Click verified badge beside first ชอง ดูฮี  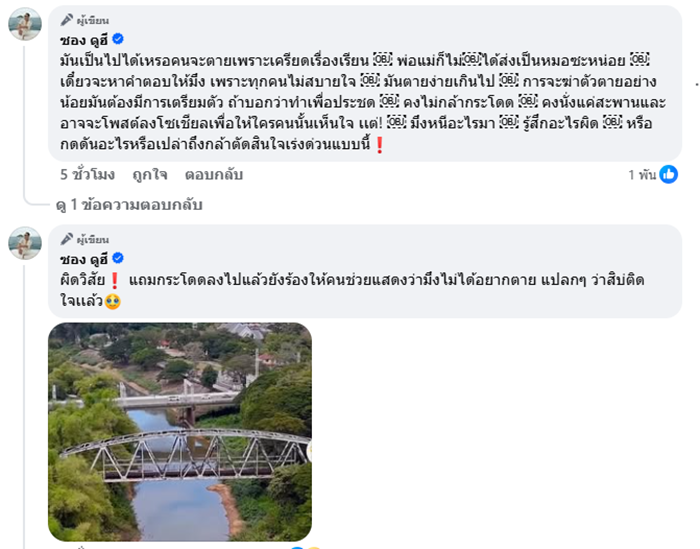pos(117,39)
